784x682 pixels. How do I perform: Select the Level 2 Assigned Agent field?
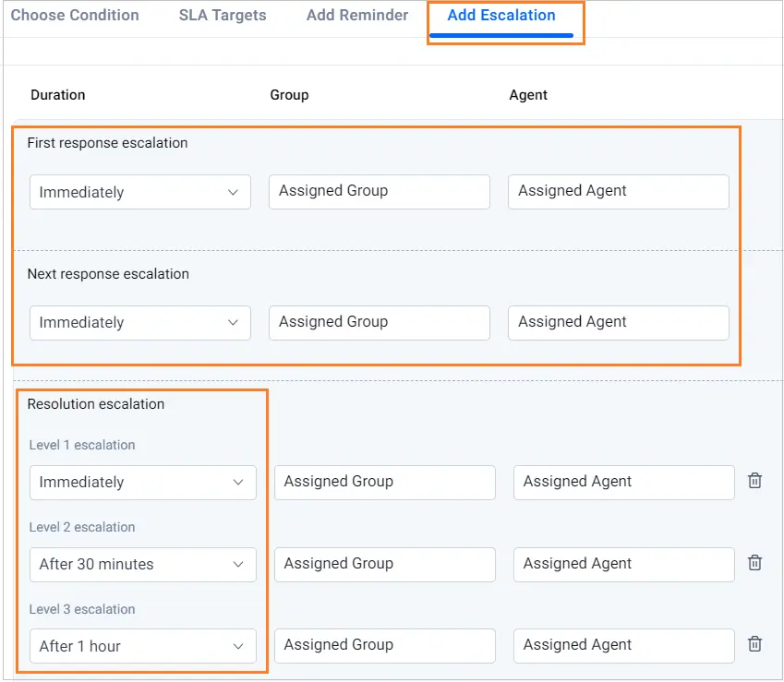pos(623,564)
